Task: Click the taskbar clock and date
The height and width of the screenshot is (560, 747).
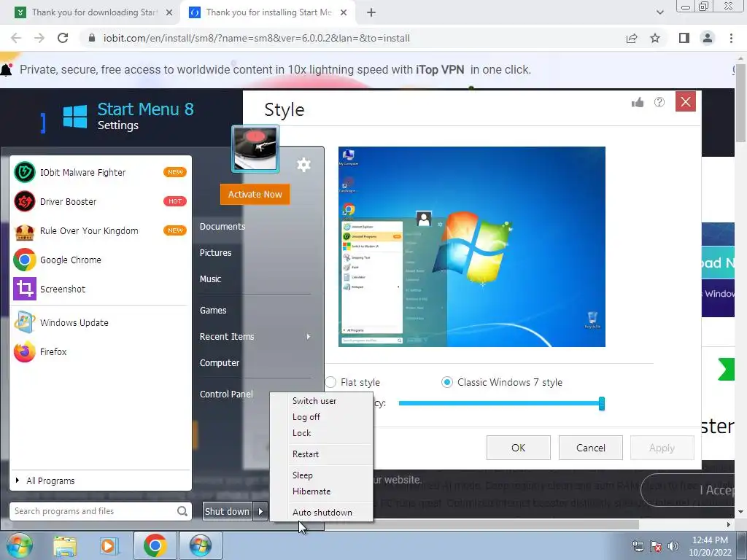Action: [710, 546]
